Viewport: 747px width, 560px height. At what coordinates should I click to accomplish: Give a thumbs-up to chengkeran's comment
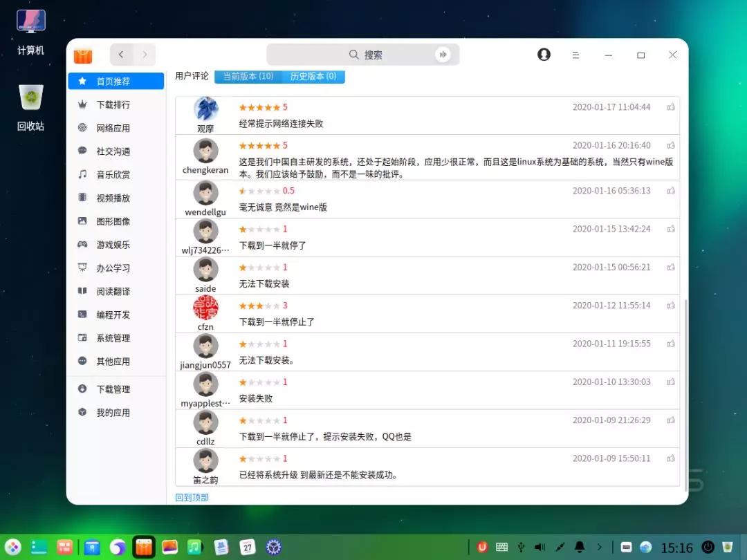pyautogui.click(x=670, y=146)
